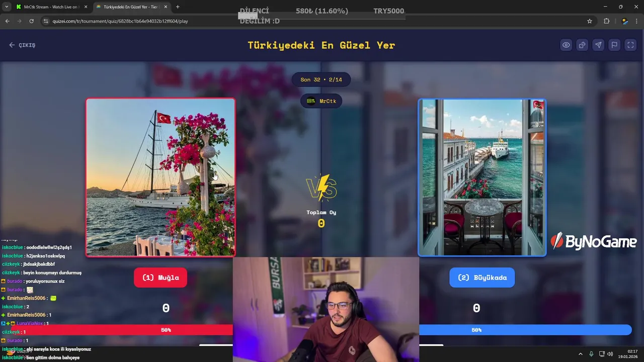
Task: Vote for the (1) Muğla button
Action: pos(160,278)
